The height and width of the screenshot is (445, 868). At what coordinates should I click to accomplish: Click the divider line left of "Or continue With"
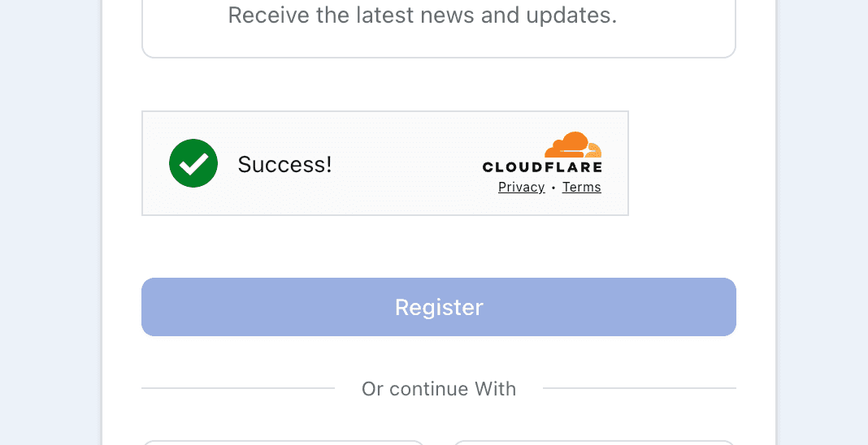click(x=237, y=388)
